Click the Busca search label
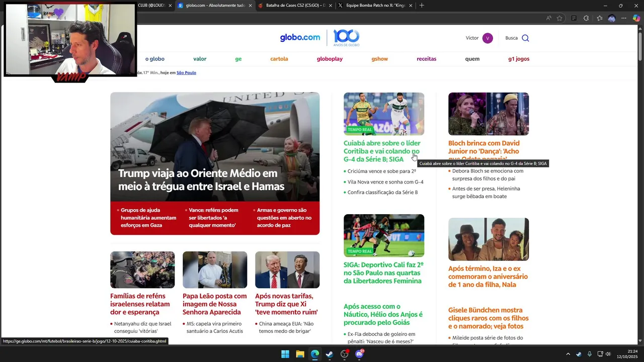The width and height of the screenshot is (644, 362). 511,38
